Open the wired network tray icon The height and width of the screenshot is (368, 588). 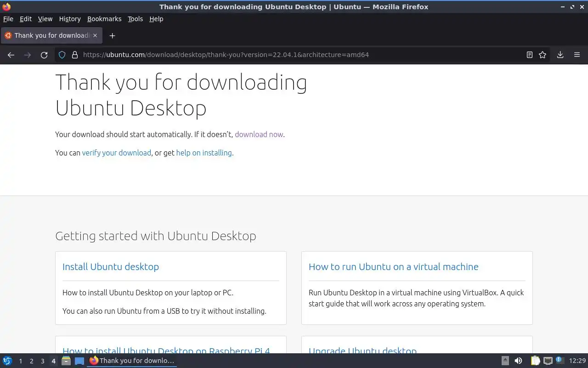point(548,361)
